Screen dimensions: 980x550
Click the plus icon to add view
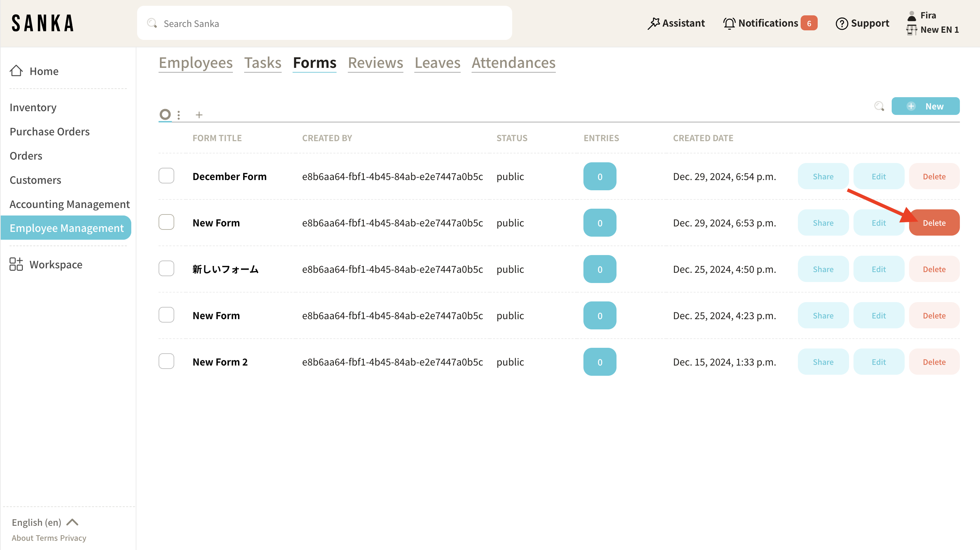[x=199, y=115]
